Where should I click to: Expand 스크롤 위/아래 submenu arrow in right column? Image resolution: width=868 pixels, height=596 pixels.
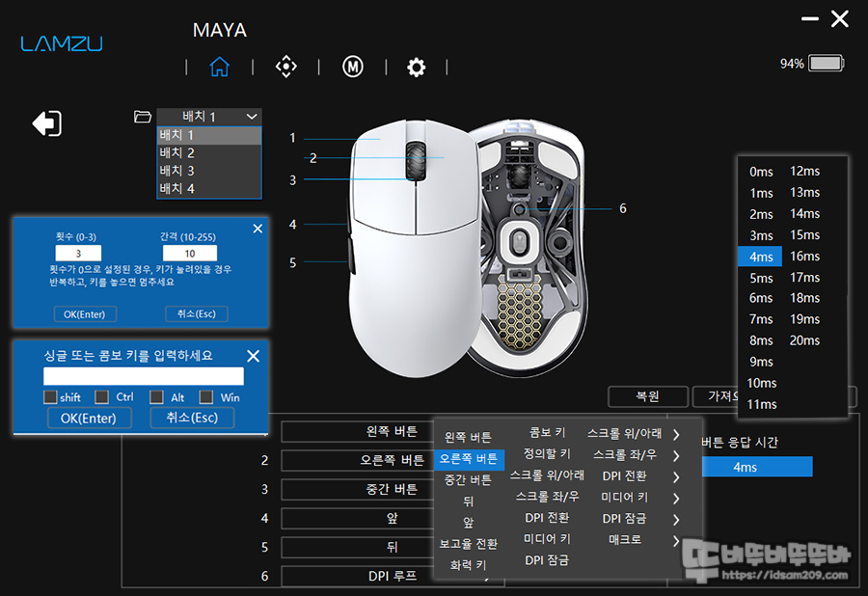point(676,434)
